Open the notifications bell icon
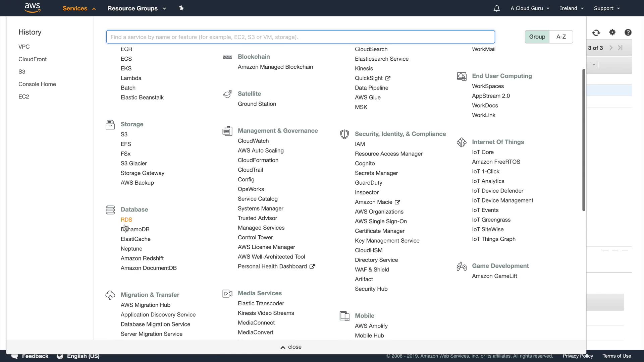Image resolution: width=644 pixels, height=362 pixels. coord(496,8)
